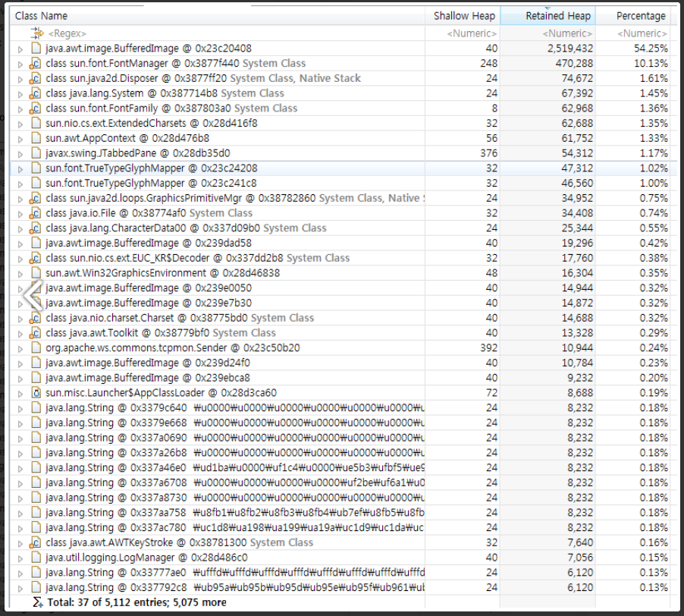Expand sun.awt.AppContext @ 0x28d476b8 row
Screen dimensions: 684x616
click(x=20, y=139)
